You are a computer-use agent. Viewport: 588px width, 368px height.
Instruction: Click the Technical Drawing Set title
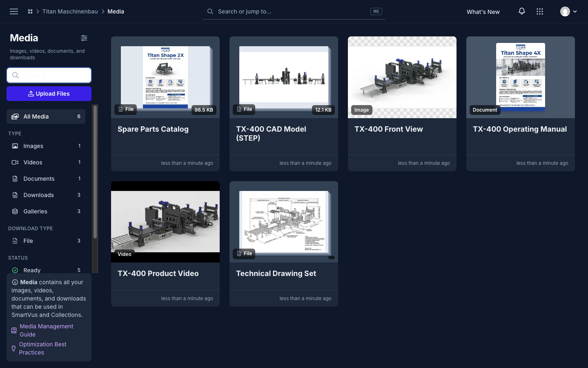276,274
